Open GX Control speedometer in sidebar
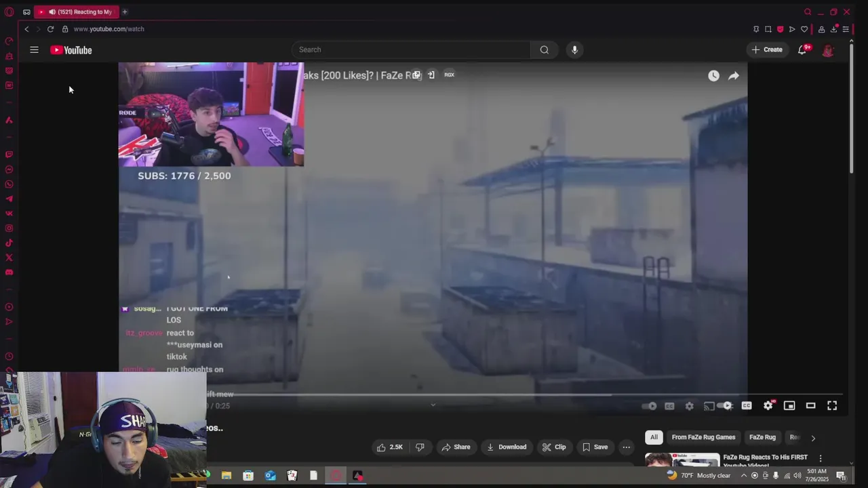The width and height of the screenshot is (868, 488). (9, 41)
